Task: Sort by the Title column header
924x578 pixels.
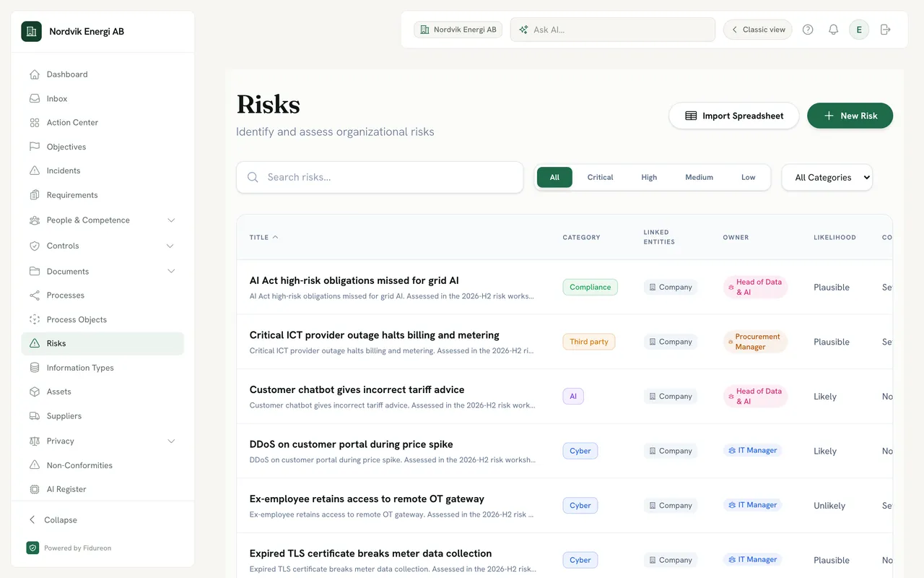Action: click(263, 237)
